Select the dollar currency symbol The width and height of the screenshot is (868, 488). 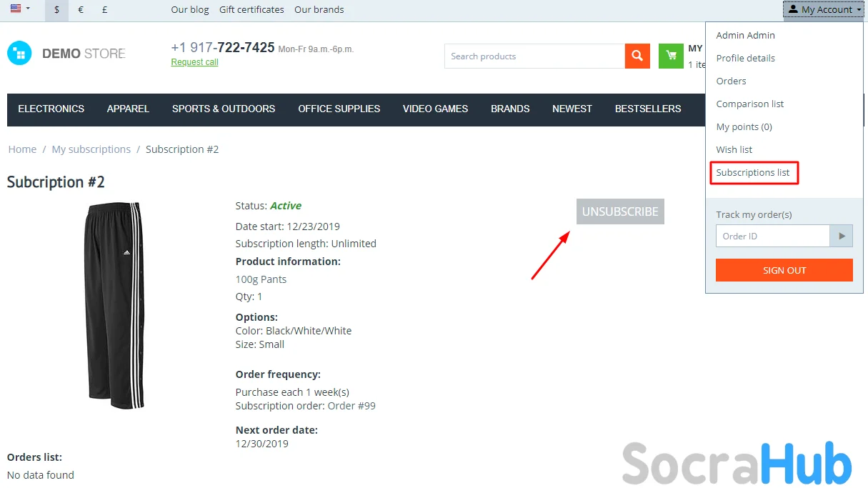point(56,10)
